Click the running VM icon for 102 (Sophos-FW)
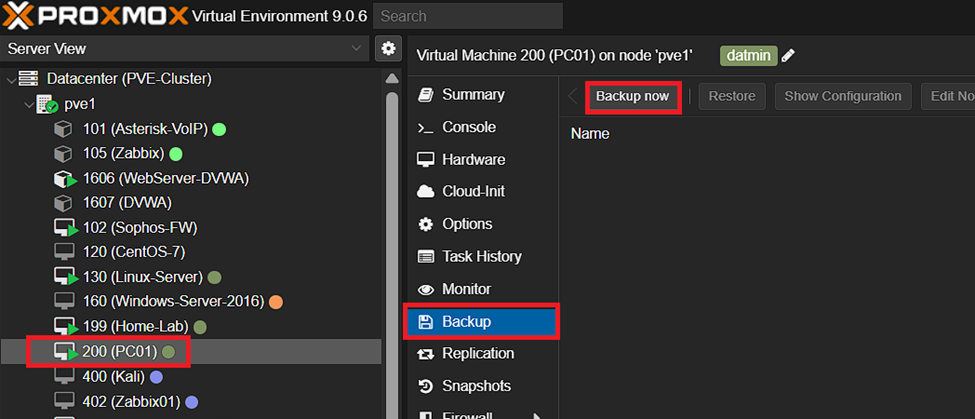 65,227
